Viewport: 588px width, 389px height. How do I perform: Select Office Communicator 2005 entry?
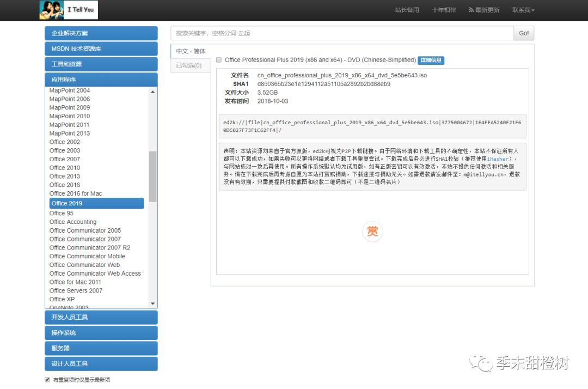coord(85,230)
